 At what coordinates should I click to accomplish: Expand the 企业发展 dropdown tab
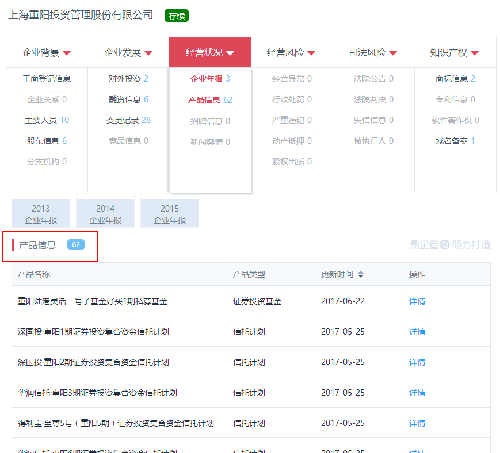pos(128,53)
